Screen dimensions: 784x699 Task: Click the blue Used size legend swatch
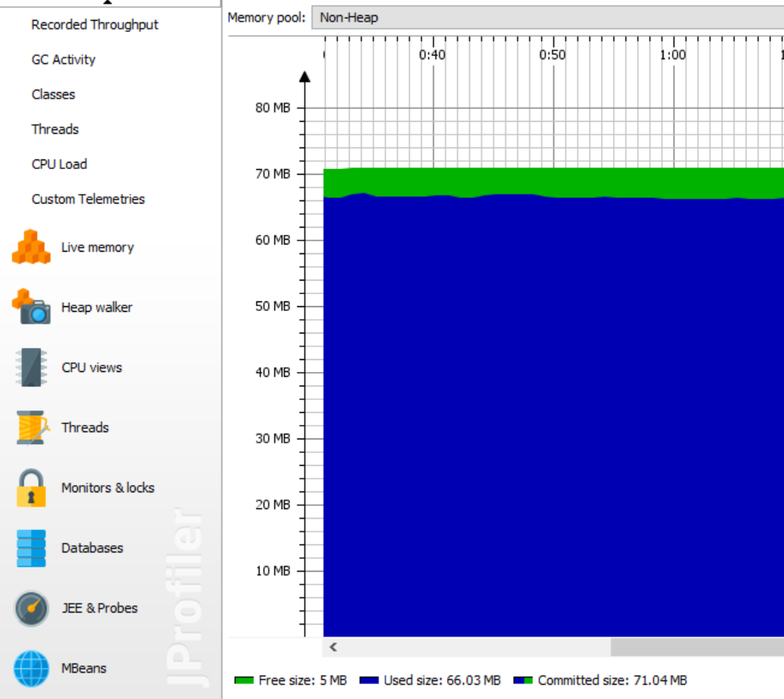[x=369, y=681]
